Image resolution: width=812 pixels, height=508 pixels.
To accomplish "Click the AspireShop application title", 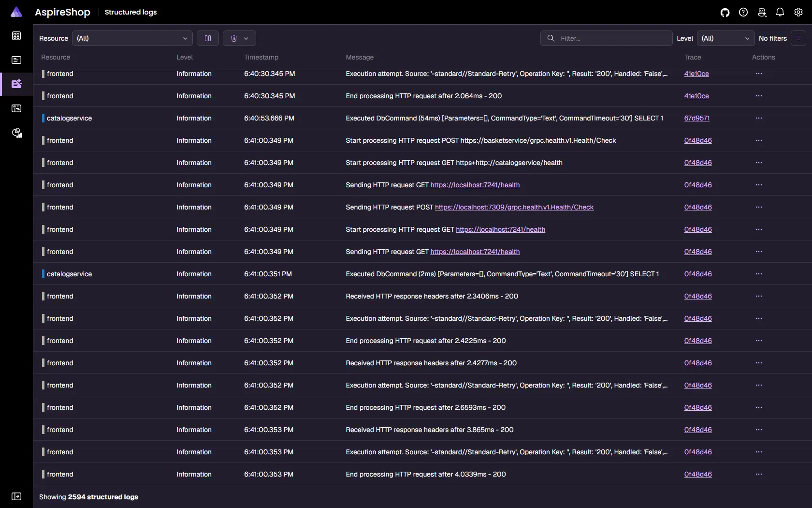I will 62,12.
